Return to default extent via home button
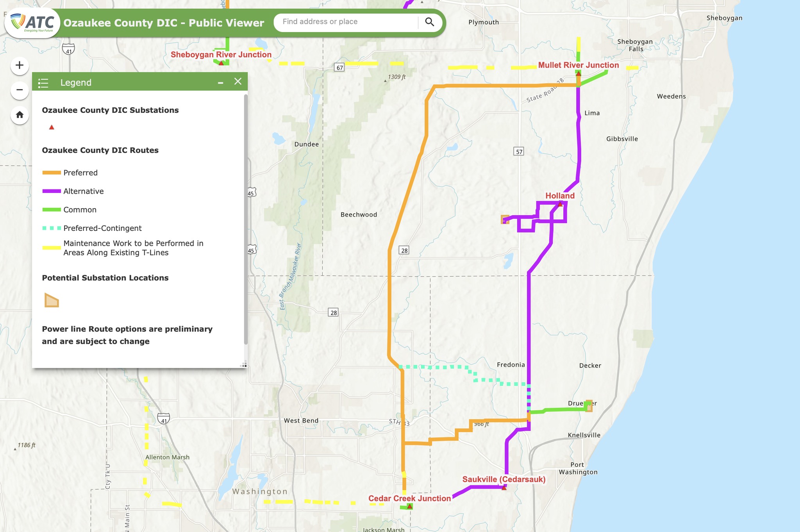The height and width of the screenshot is (532, 800). click(20, 115)
